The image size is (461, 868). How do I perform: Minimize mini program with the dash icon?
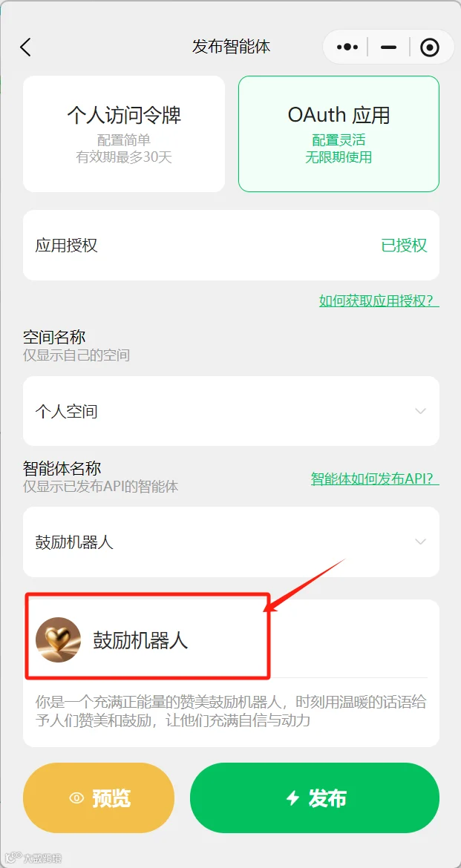click(389, 47)
